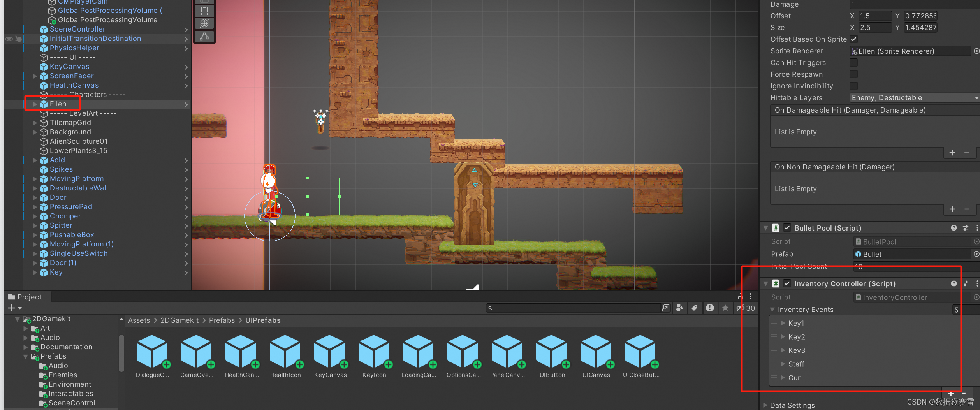This screenshot has height=410, width=980.
Task: Open favorites star icon in Project toolbar
Action: pyautogui.click(x=725, y=308)
